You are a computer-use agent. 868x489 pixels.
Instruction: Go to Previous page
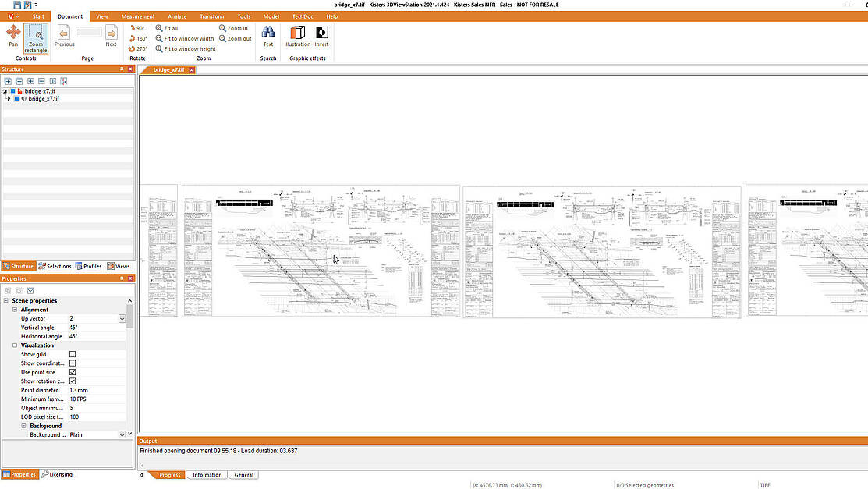[x=64, y=36]
